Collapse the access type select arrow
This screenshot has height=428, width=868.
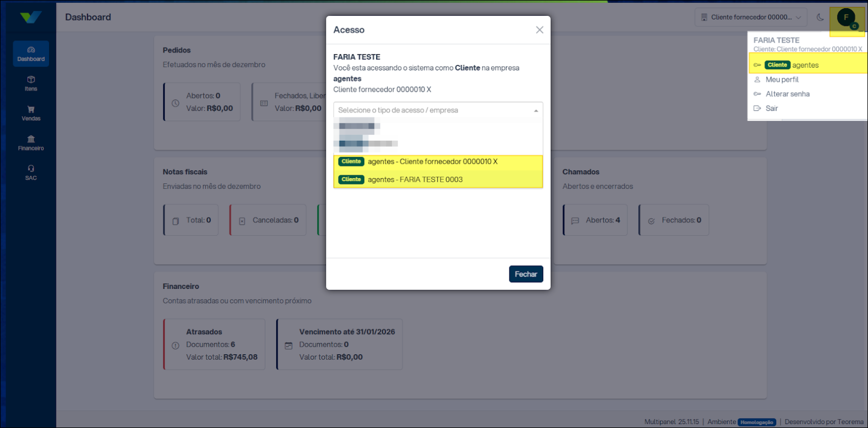(536, 111)
